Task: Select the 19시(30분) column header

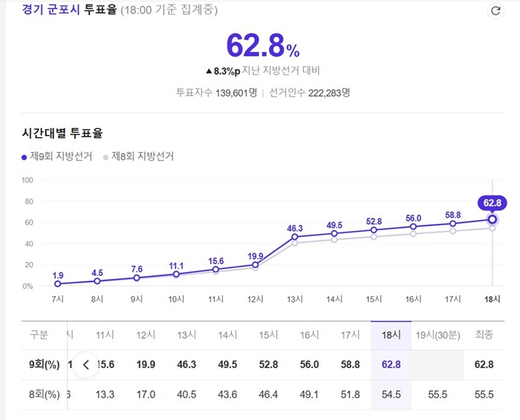Action: (438, 335)
